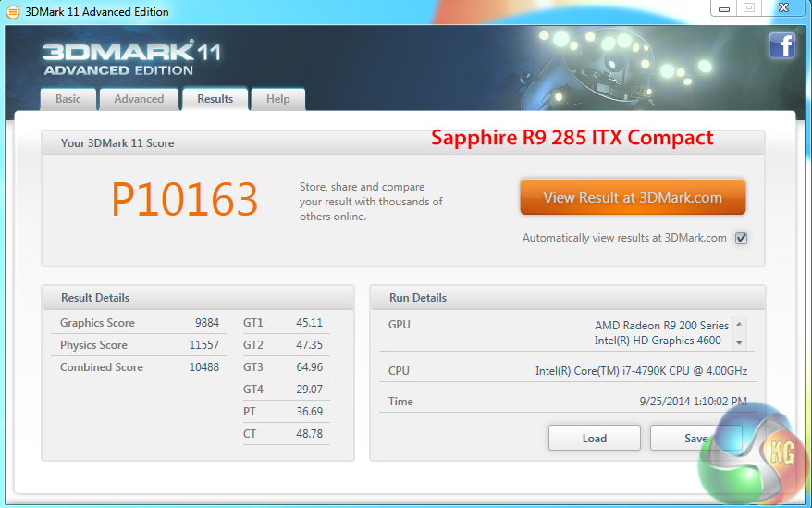Open the Basic tab

coord(68,99)
